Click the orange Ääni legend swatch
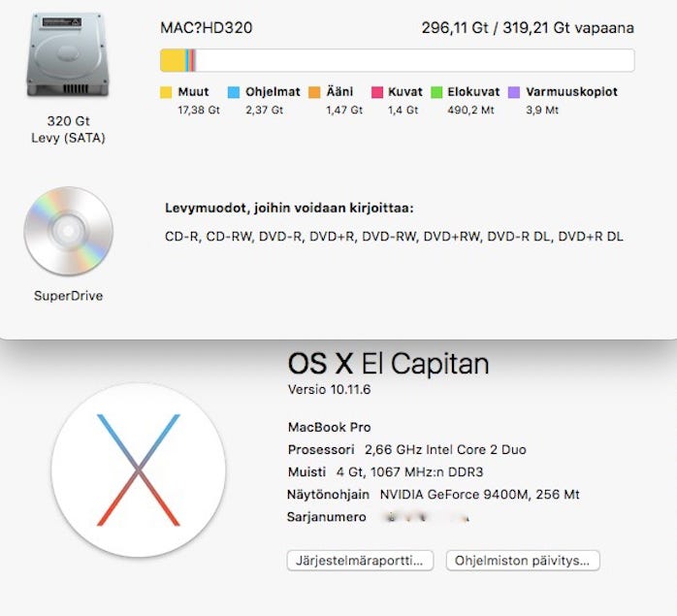The width and height of the screenshot is (677, 616). click(314, 92)
